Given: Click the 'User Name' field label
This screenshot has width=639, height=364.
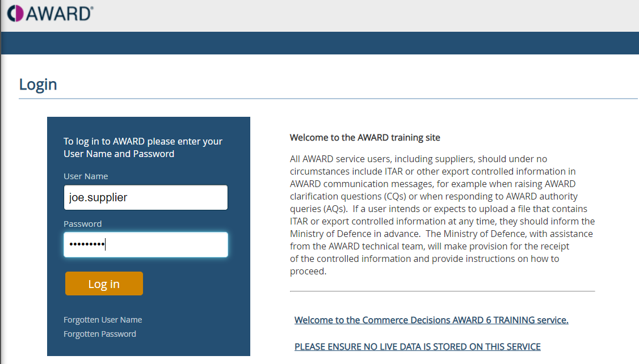Looking at the screenshot, I should pos(86,176).
